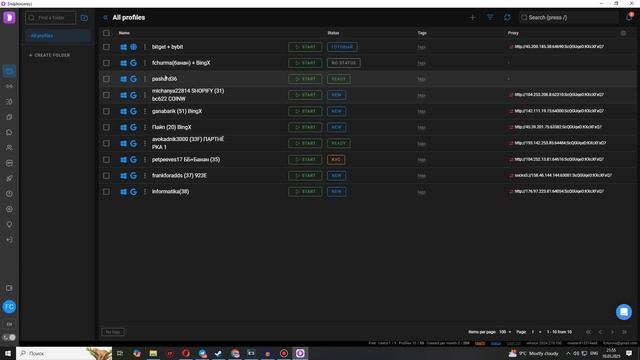The height and width of the screenshot is (360, 640).
Task: Open the EN language selector
Action: click(x=9, y=324)
